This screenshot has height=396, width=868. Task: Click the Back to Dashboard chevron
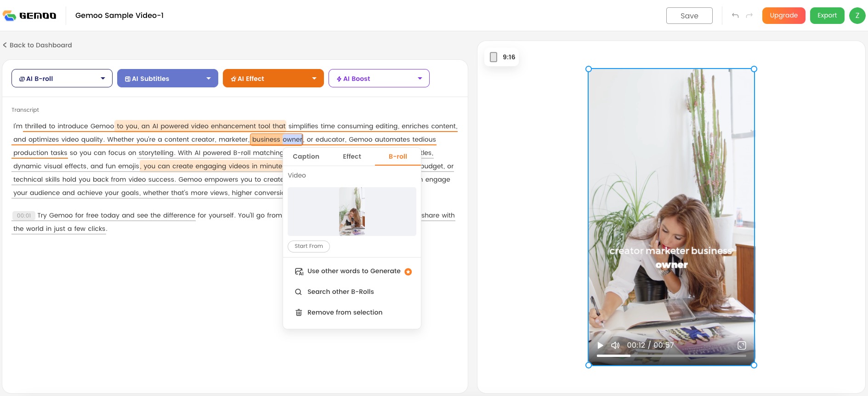click(5, 45)
